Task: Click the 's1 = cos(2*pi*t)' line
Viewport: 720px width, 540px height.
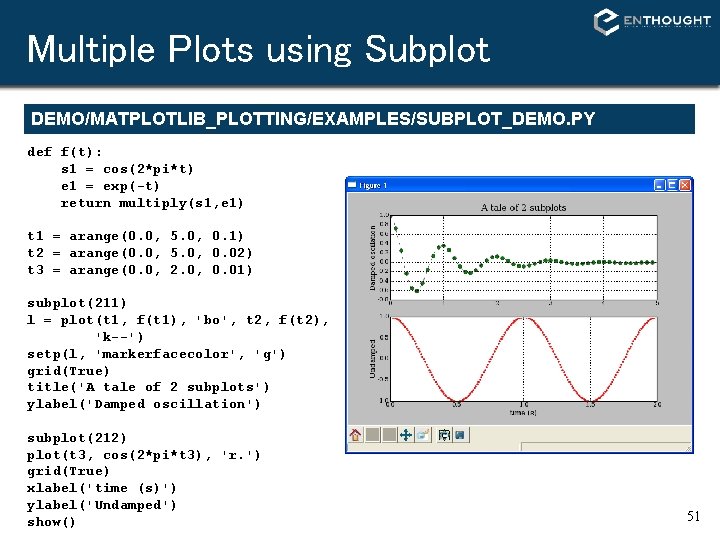Action: point(127,169)
